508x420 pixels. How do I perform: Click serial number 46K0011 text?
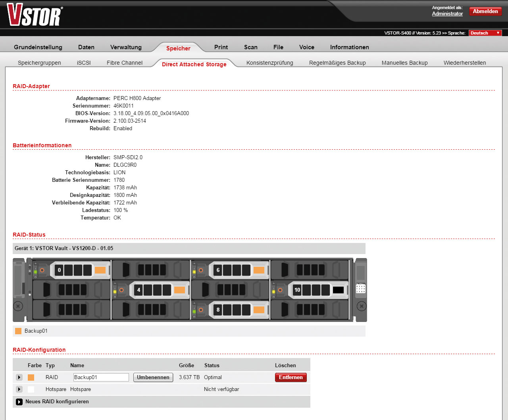tap(123, 106)
